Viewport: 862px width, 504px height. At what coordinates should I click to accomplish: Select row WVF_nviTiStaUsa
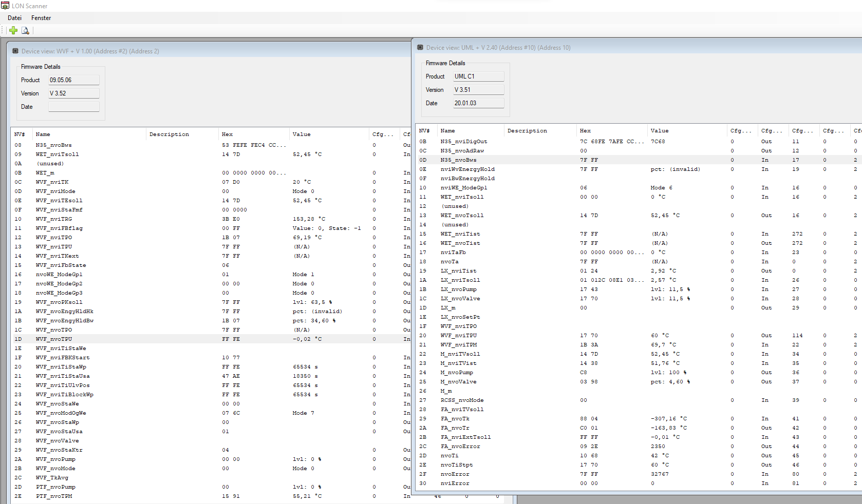212,376
